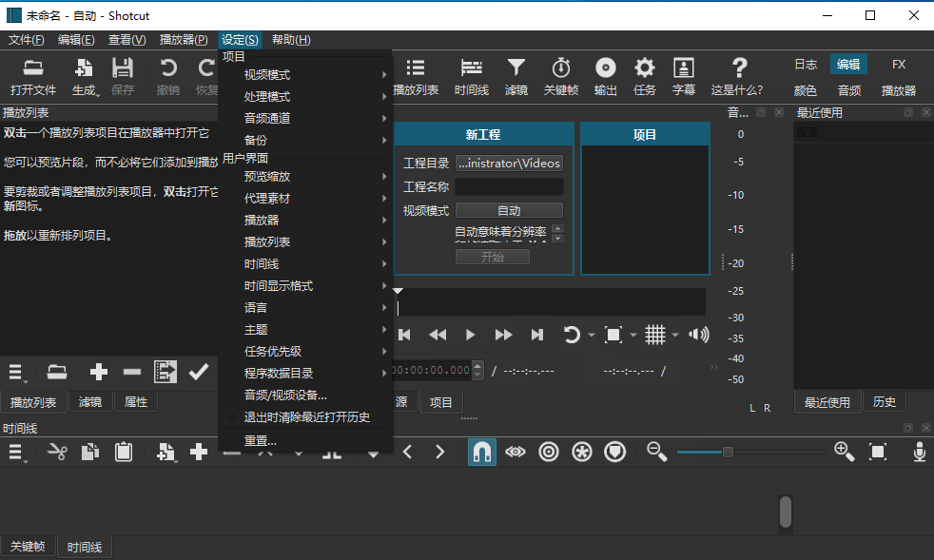This screenshot has width=934, height=560.
Task: Open the Jobs (任务) gear icon
Action: click(645, 76)
